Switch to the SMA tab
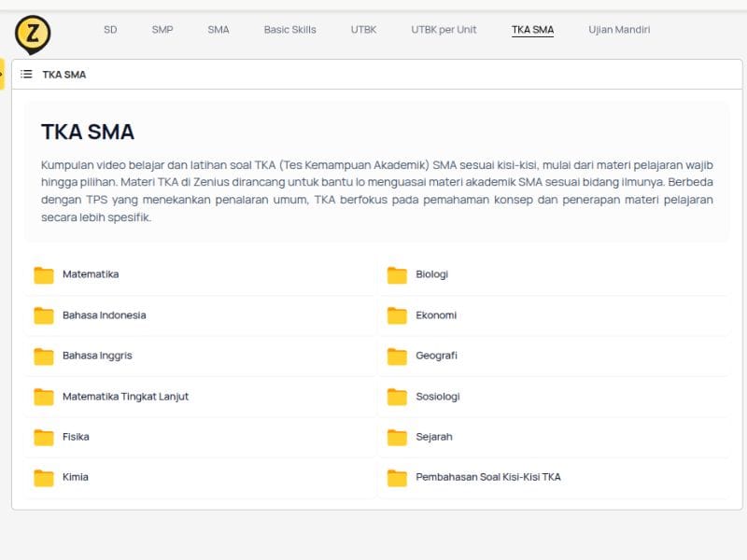Viewport: 747px width, 560px height. [218, 30]
